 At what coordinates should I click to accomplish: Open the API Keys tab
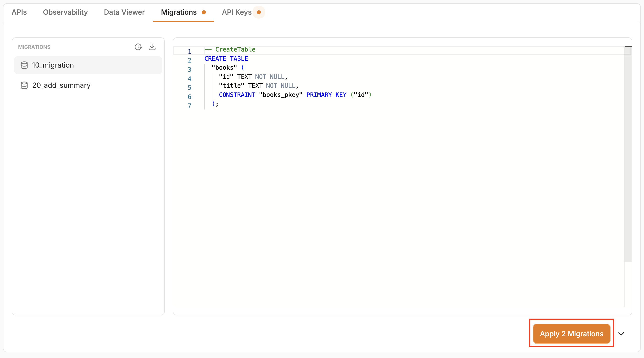237,12
